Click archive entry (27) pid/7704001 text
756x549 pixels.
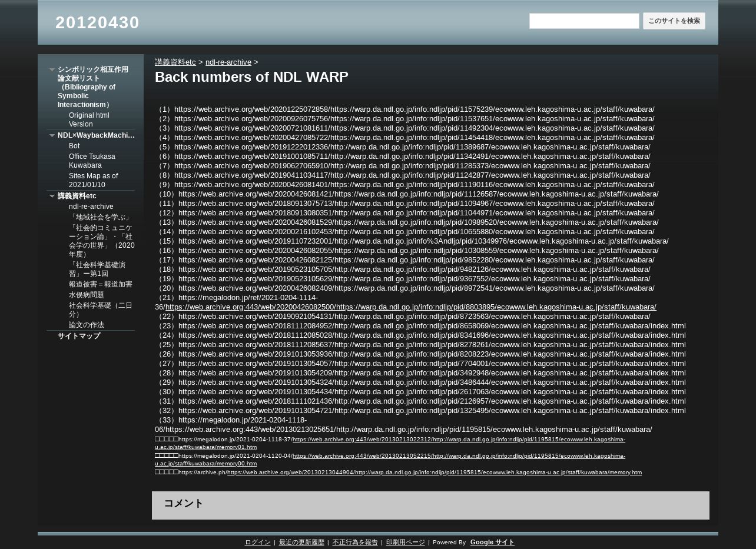click(x=420, y=364)
